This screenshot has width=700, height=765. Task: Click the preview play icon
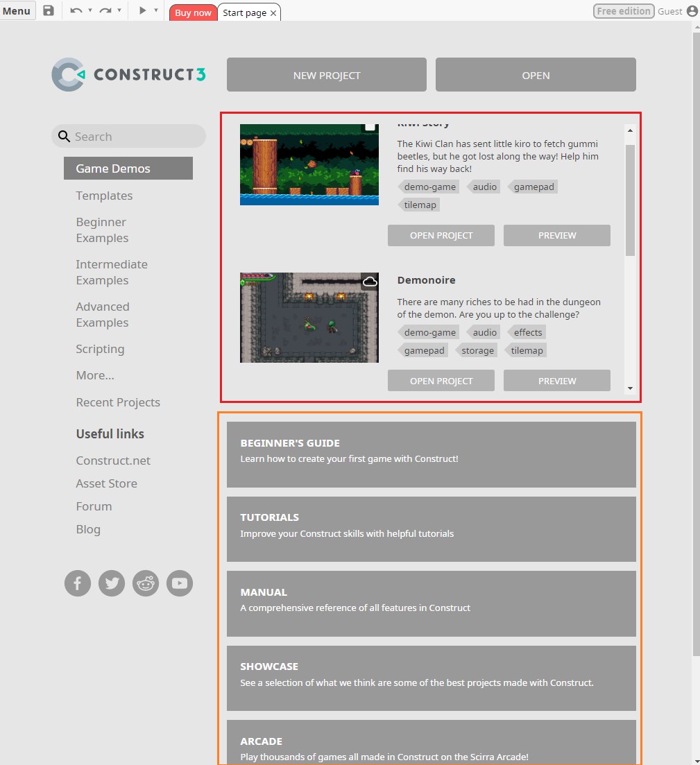coord(142,10)
